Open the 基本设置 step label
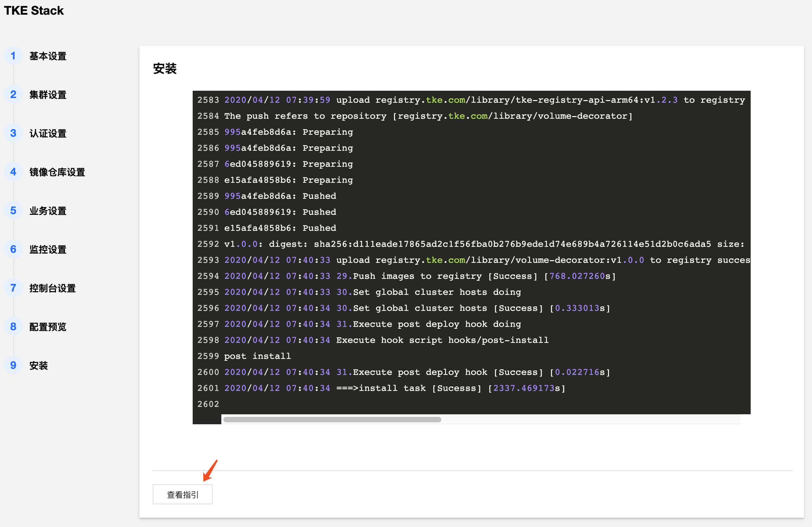This screenshot has width=812, height=527. [48, 56]
